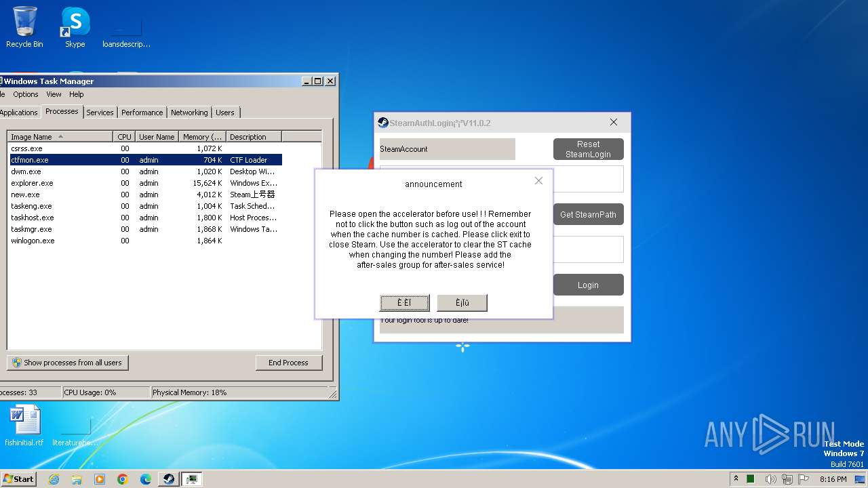This screenshot has width=868, height=488.
Task: Open Action Center flag icon
Action: [x=804, y=479]
